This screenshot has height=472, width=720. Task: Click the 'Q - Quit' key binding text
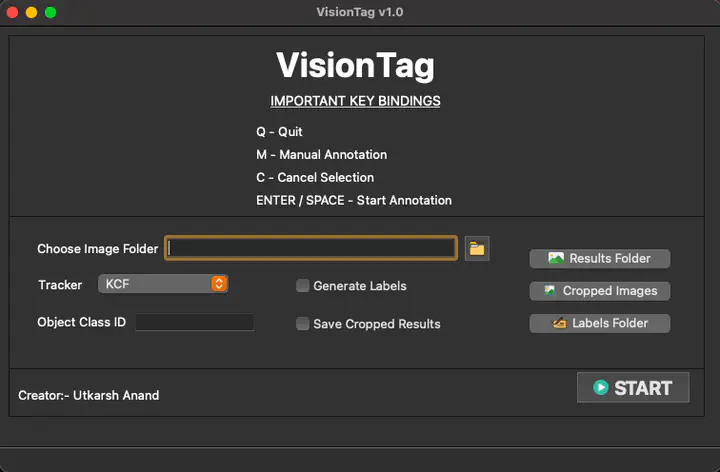pos(279,132)
